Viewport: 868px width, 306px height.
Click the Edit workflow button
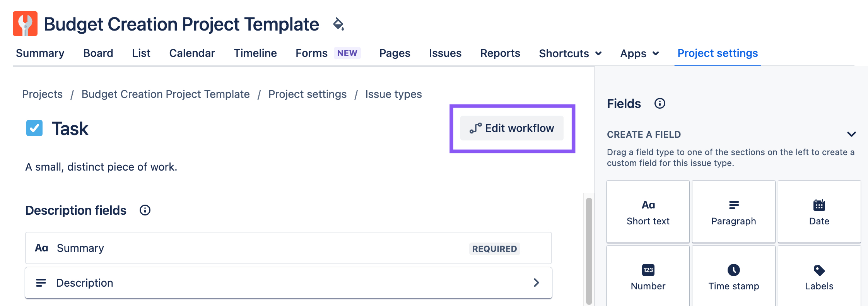[512, 128]
